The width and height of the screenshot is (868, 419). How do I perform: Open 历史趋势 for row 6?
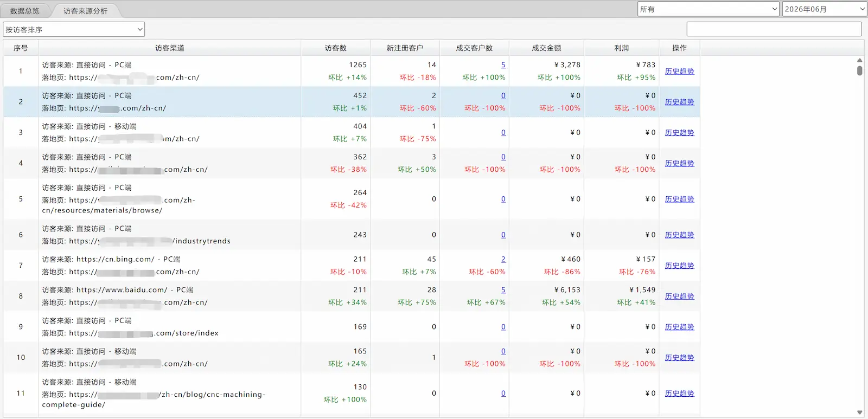(x=679, y=235)
